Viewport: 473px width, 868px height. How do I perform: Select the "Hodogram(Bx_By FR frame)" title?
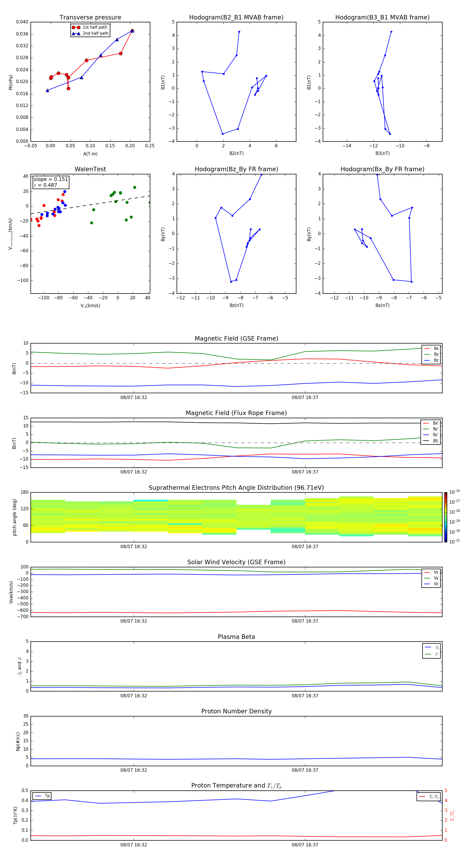click(382, 169)
